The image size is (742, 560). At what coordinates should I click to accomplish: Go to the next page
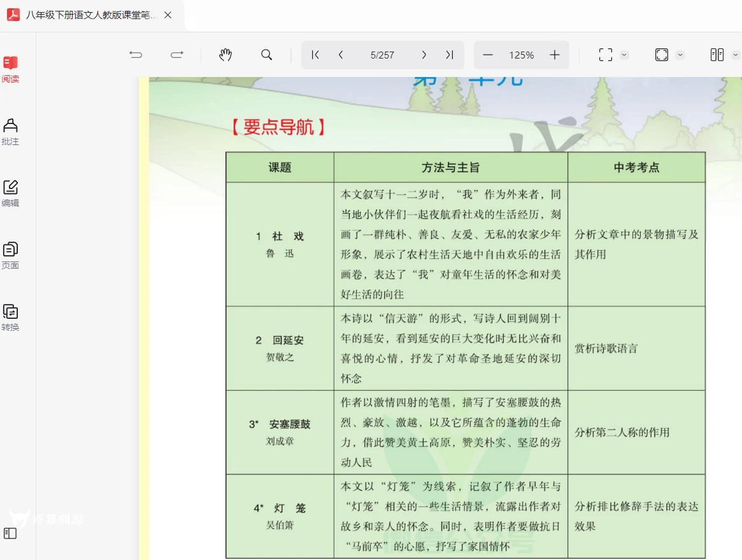tap(424, 55)
